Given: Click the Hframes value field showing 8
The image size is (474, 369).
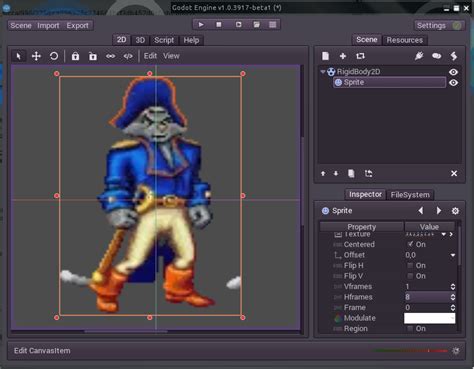Looking at the screenshot, I should [427, 297].
